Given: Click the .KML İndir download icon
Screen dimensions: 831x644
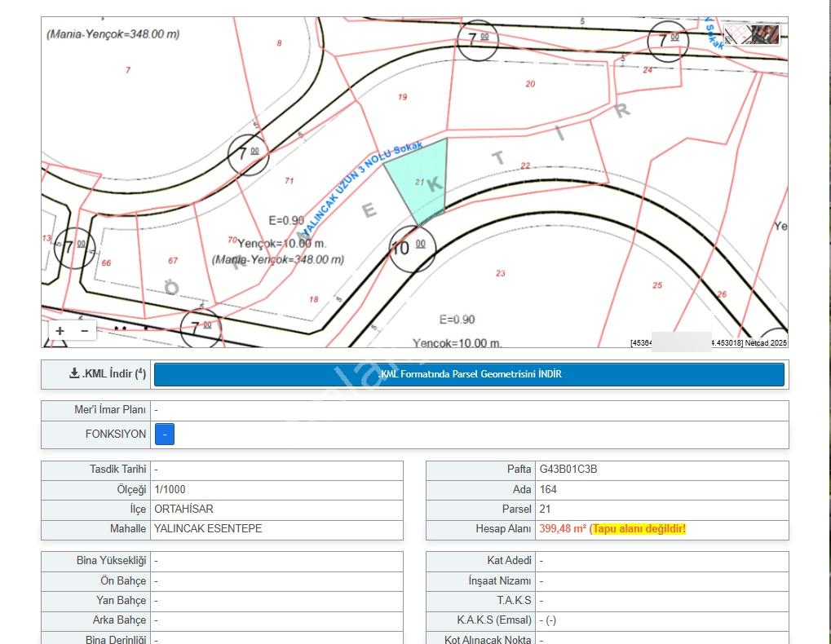Looking at the screenshot, I should pos(74,373).
